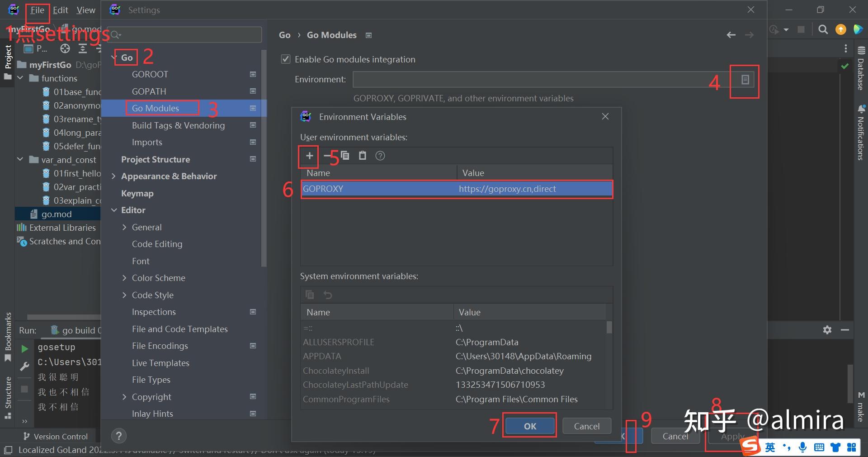
Task: Copy the system environment variables
Action: click(x=310, y=295)
